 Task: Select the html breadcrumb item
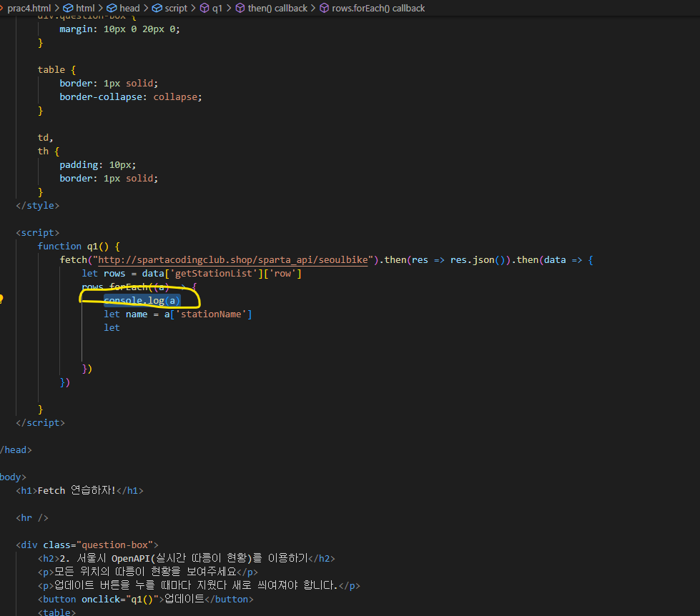point(85,8)
